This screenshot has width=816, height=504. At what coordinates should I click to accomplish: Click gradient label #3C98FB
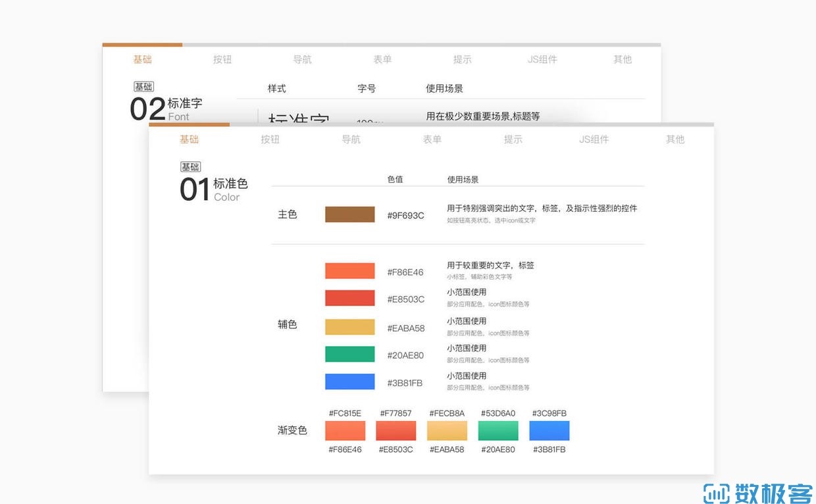coord(549,413)
